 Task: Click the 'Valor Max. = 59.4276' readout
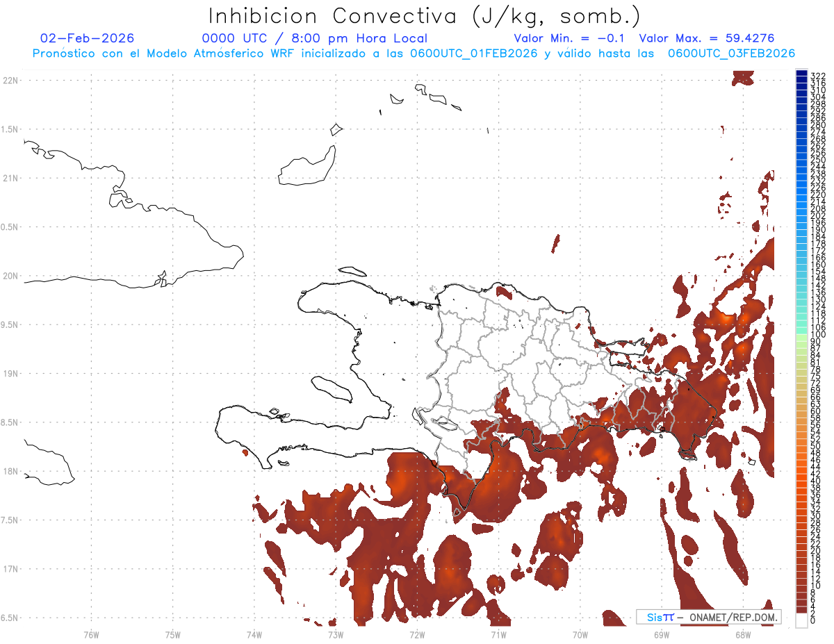[706, 38]
